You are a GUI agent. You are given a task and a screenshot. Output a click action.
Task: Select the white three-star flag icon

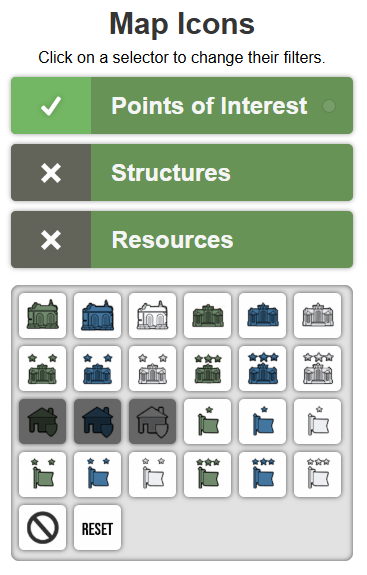318,475
